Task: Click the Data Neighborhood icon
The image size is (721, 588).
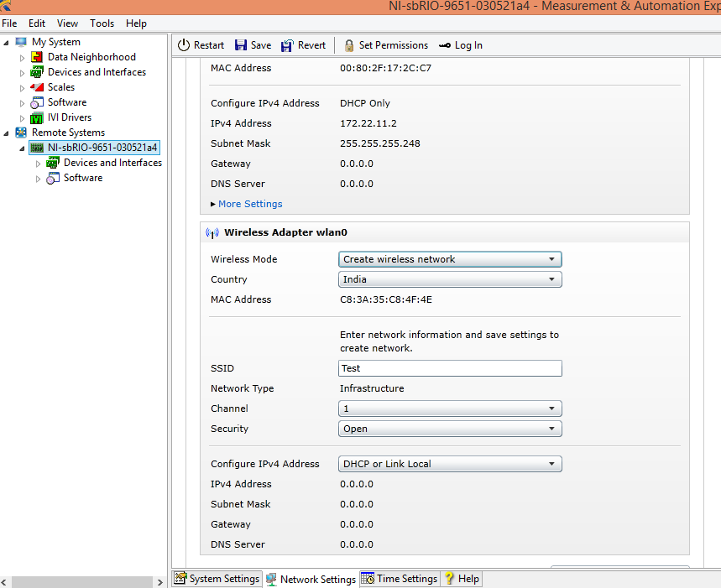Action: [37, 57]
